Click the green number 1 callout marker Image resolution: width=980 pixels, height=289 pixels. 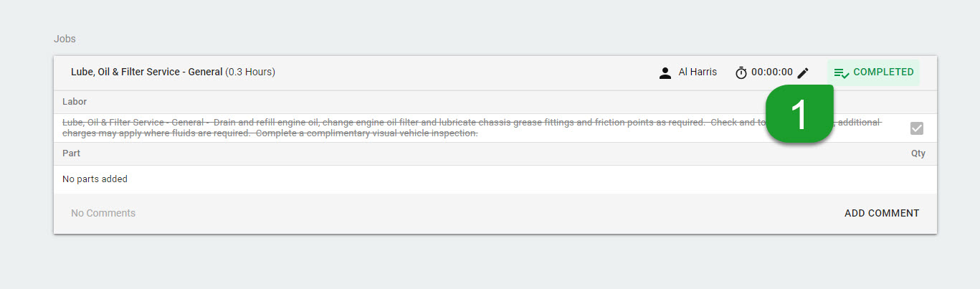(x=799, y=114)
